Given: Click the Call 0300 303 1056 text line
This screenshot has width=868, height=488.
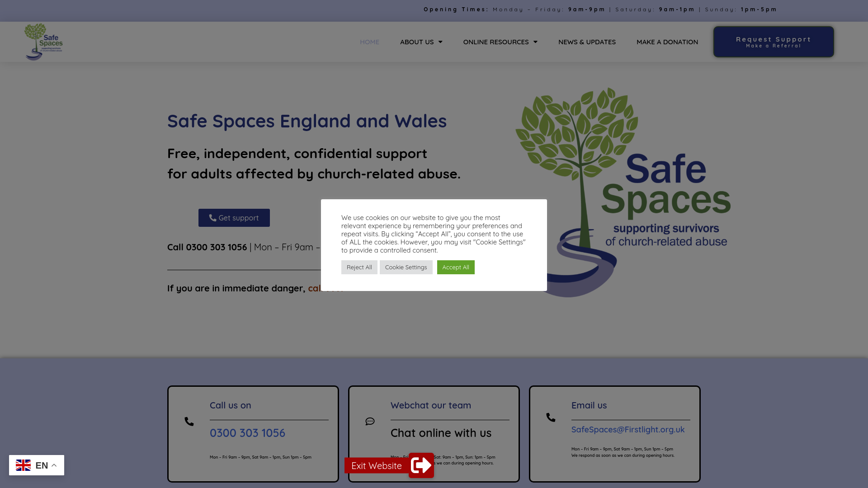Looking at the screenshot, I should point(244,247).
